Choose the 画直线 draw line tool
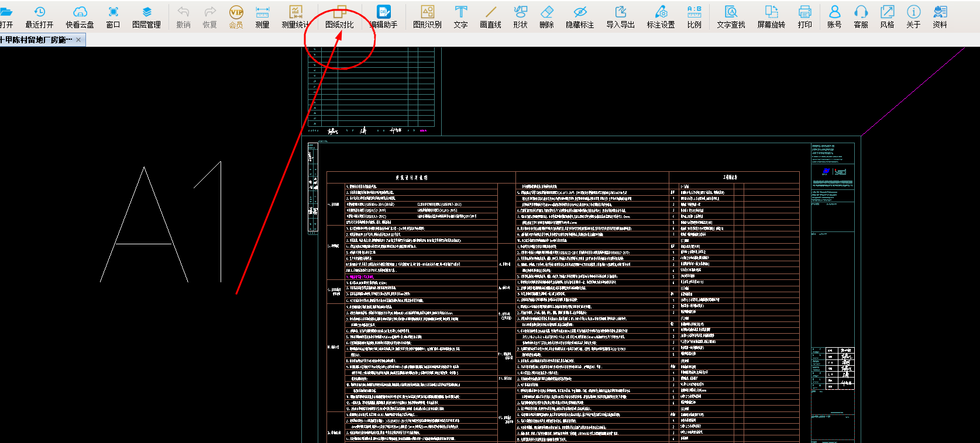980x443 pixels. tap(490, 16)
